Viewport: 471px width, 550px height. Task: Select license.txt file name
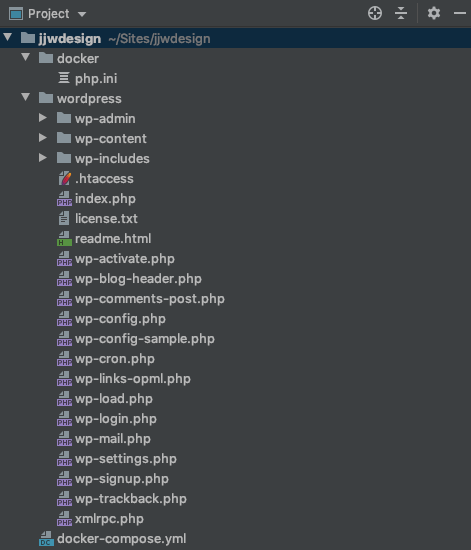pyautogui.click(x=106, y=219)
